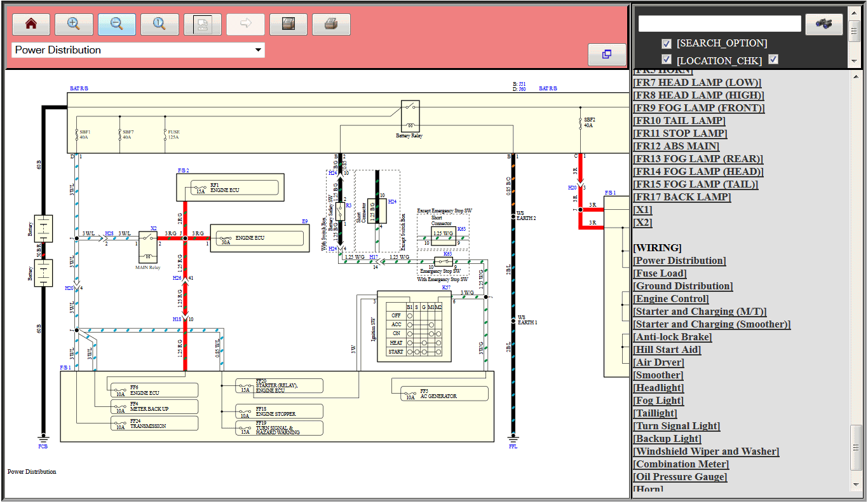Open the Fuse Load wiring link

tap(660, 273)
